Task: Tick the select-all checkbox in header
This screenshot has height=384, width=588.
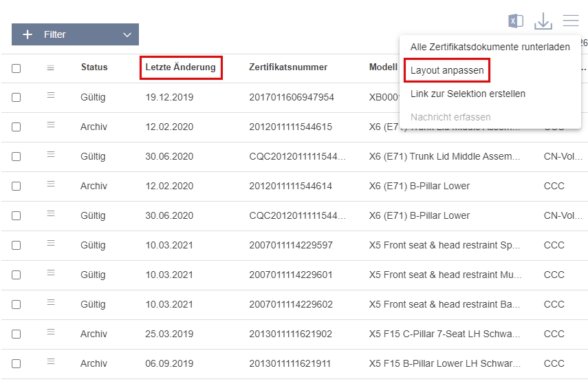Action: [x=16, y=68]
